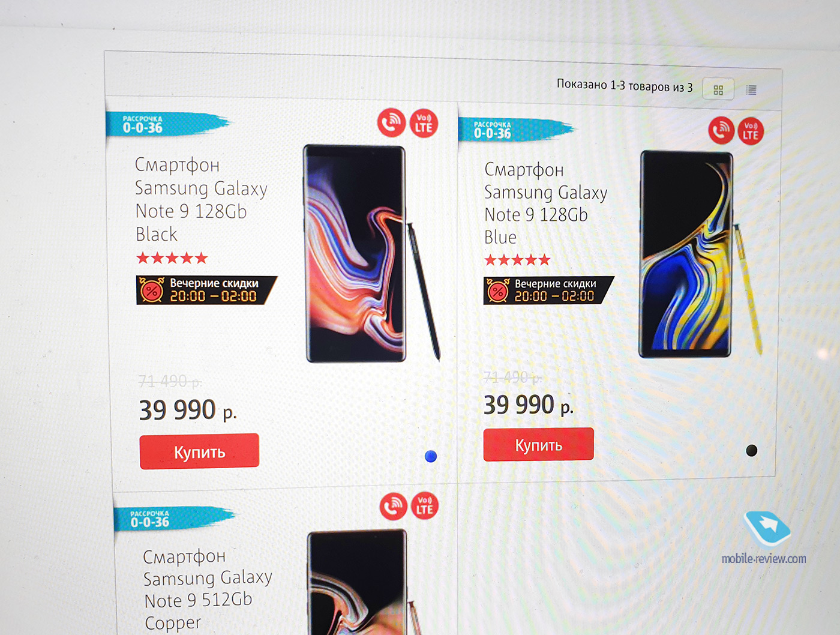This screenshot has width=840, height=635.
Task: Switch to grid view layout
Action: pos(718,90)
